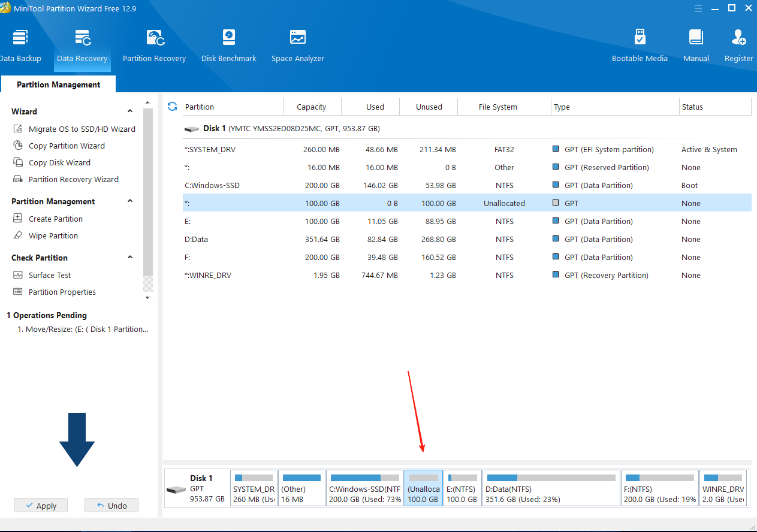Open the hamburger menu in the title bar

click(x=698, y=8)
